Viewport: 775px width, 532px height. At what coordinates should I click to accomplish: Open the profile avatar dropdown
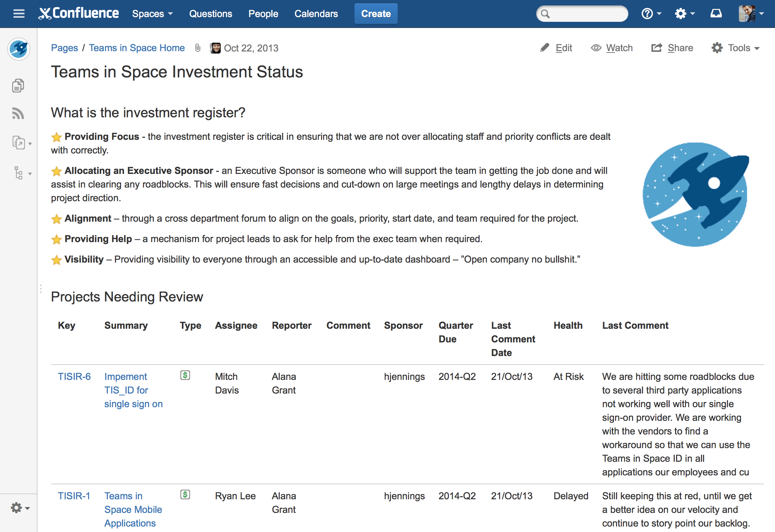(x=749, y=14)
